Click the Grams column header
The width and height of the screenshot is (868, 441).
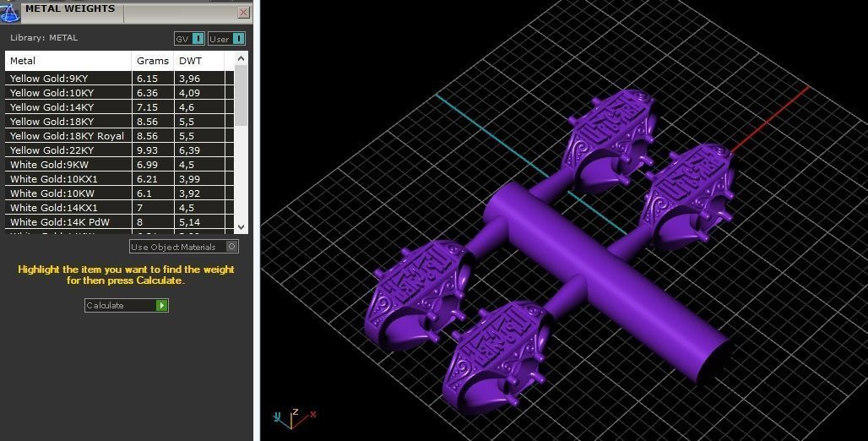[x=153, y=61]
